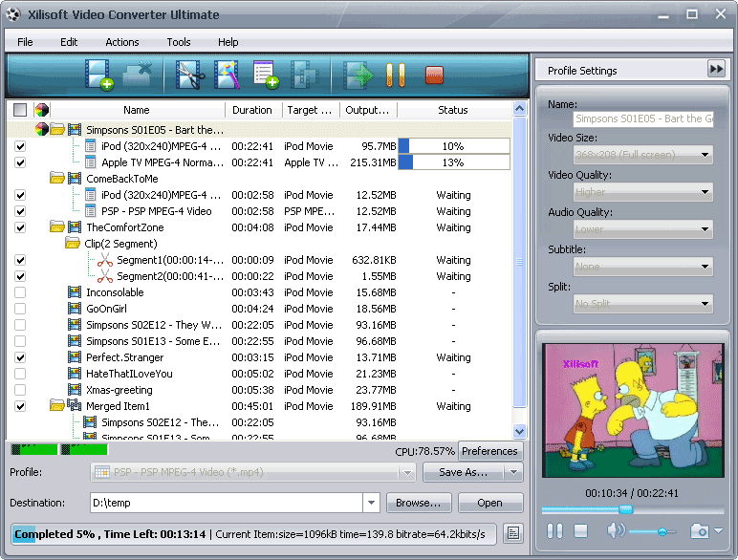Click the Add File toolbar icon

pyautogui.click(x=98, y=75)
